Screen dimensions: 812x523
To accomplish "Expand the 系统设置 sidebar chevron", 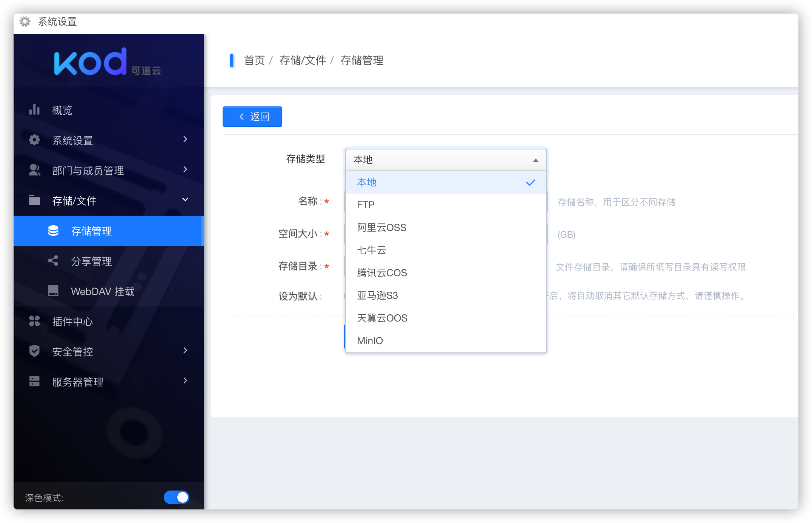I will [185, 139].
